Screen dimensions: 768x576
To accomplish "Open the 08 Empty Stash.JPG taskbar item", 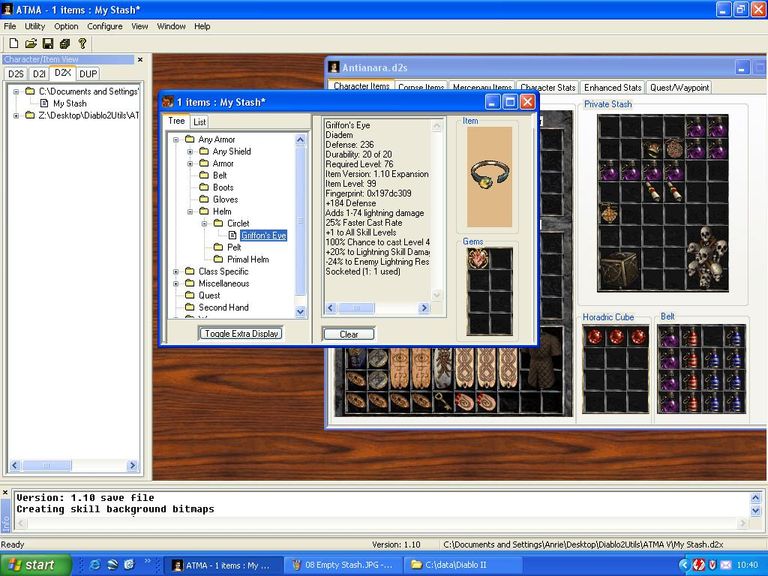I will coord(345,565).
